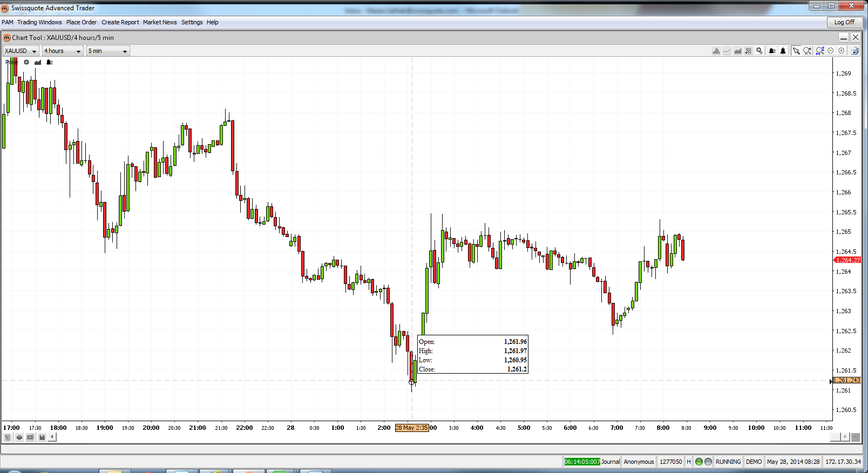This screenshot has width=868, height=473.
Task: Click the green 06:14:05:007 timer
Action: point(582,462)
